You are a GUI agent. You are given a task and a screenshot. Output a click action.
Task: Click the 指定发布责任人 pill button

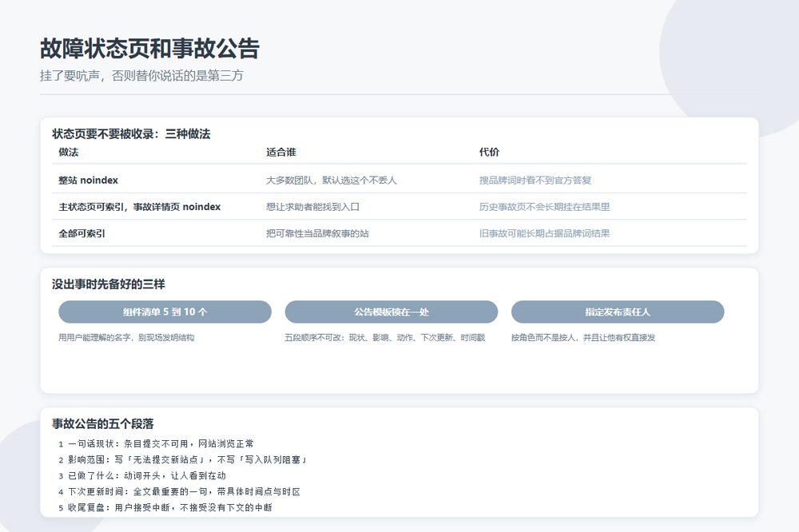(x=618, y=312)
